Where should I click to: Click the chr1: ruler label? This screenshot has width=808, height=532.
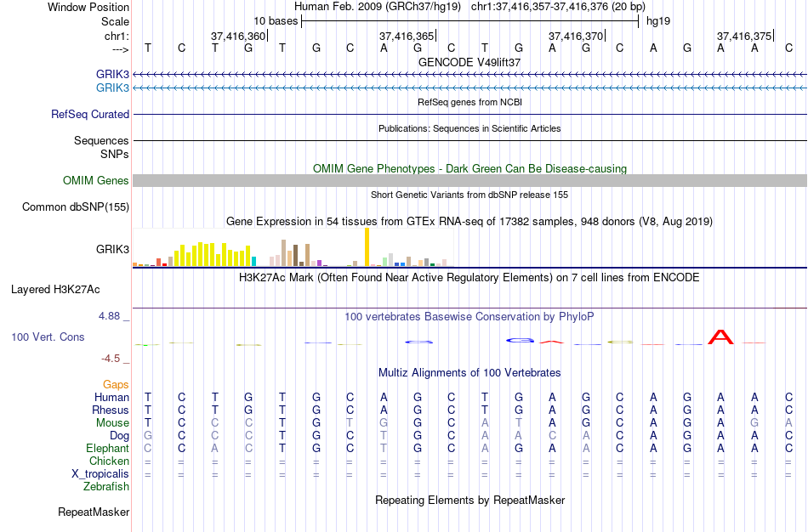point(117,36)
